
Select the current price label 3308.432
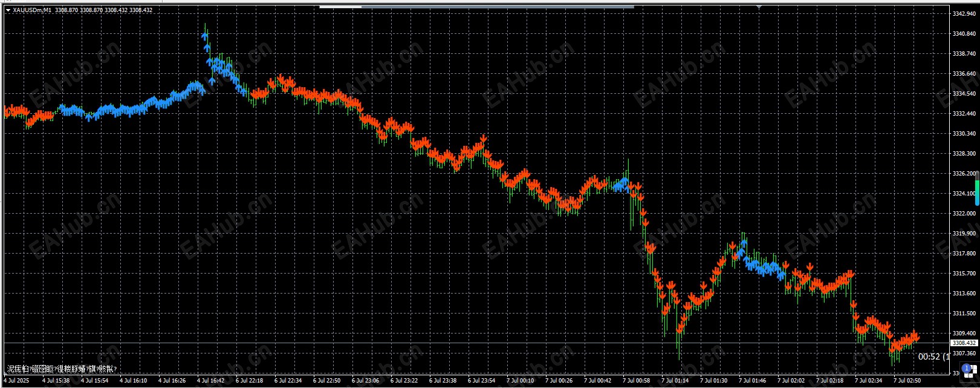pyautogui.click(x=964, y=343)
